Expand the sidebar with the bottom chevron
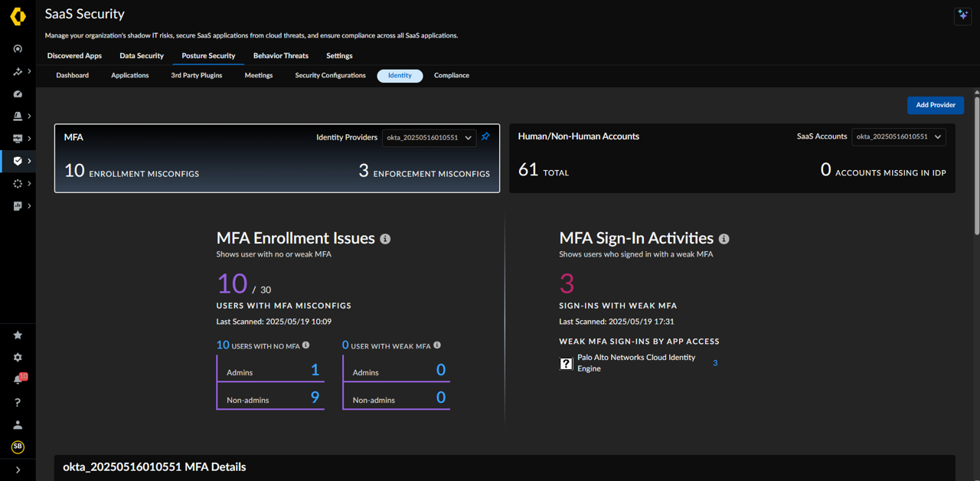 (18, 470)
